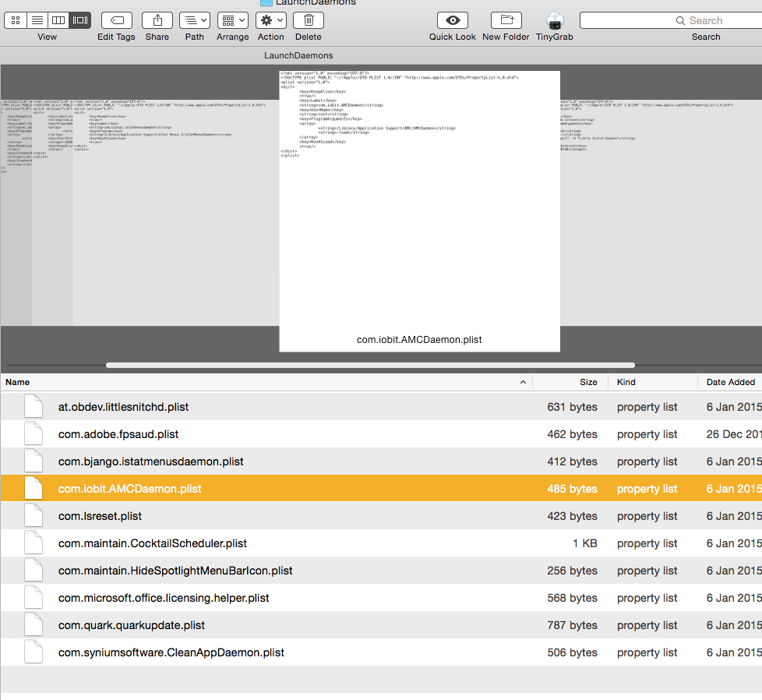
Task: Click the centered AMCDaemon Cover Flow preview
Action: (419, 211)
